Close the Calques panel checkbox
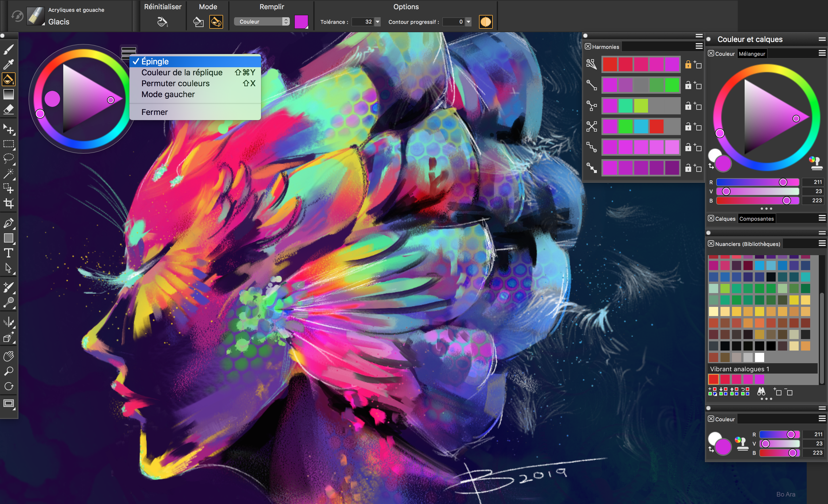The image size is (828, 504). 711,219
